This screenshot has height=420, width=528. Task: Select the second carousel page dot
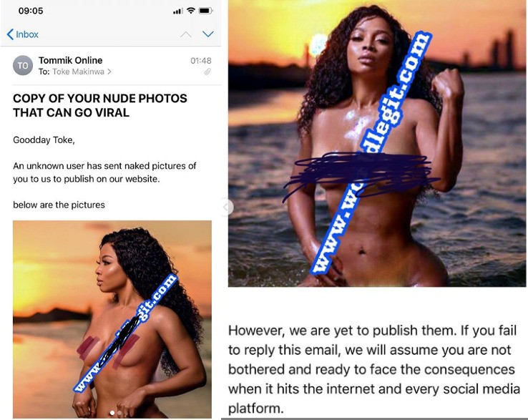coord(119,413)
